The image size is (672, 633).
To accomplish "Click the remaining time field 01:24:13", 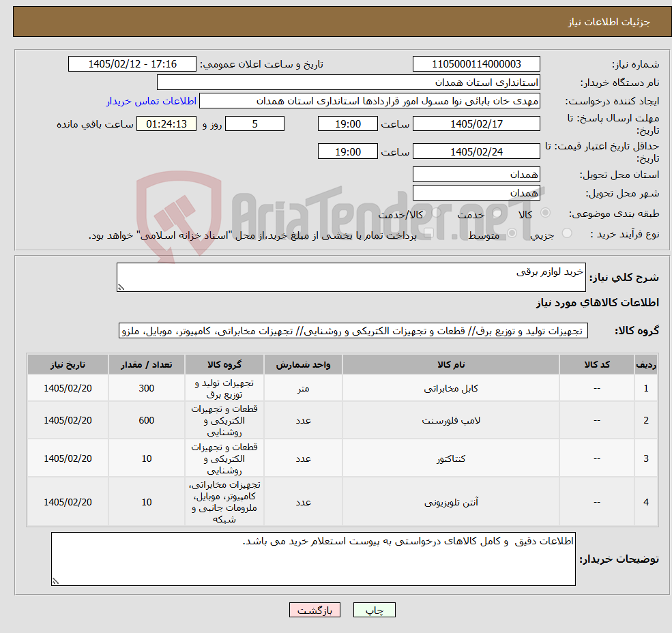I will tap(166, 124).
